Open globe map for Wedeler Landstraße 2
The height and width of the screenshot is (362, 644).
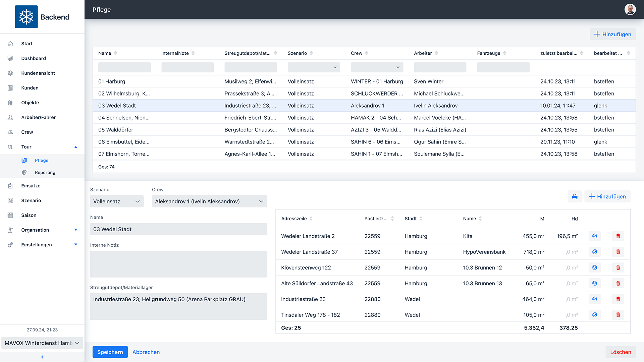click(x=594, y=236)
